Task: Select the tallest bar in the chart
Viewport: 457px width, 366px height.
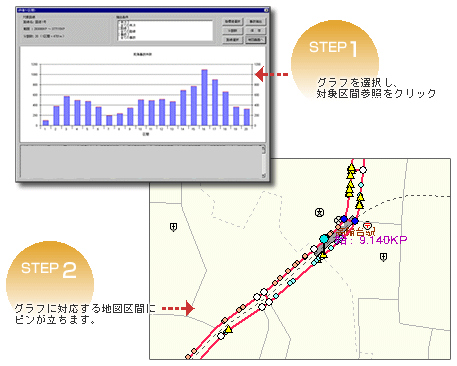Action: 204,97
